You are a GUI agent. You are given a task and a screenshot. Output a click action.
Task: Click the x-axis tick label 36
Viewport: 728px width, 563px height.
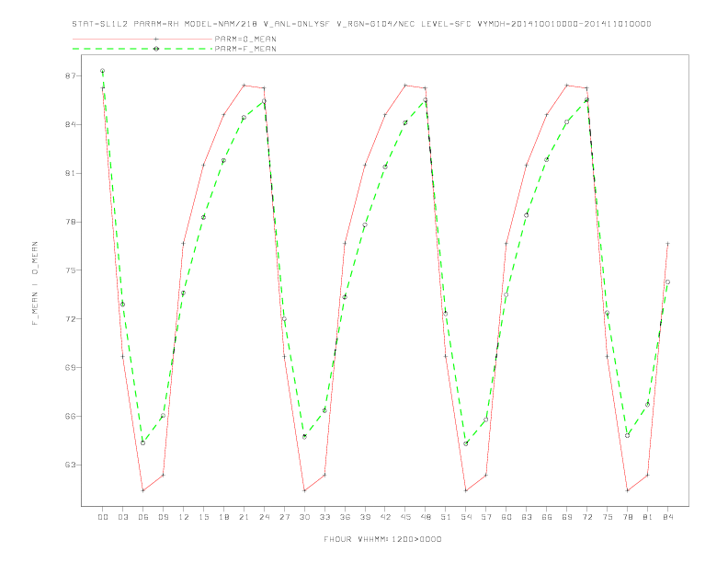pos(345,517)
